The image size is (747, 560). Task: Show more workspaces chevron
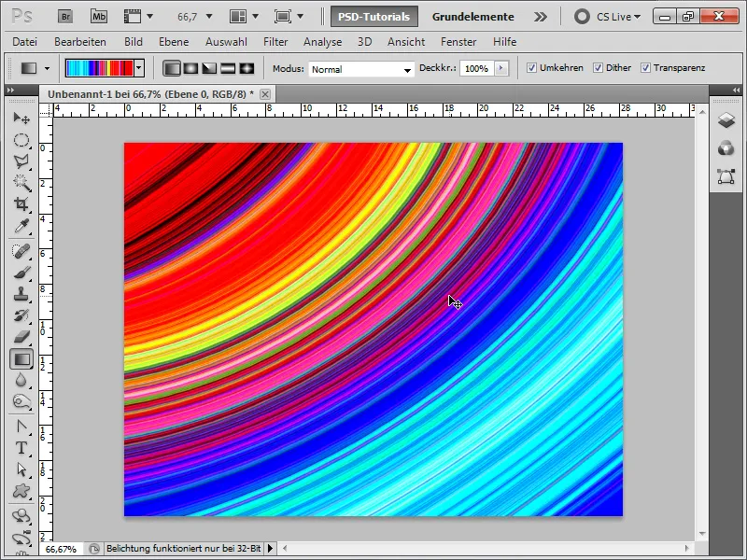541,17
